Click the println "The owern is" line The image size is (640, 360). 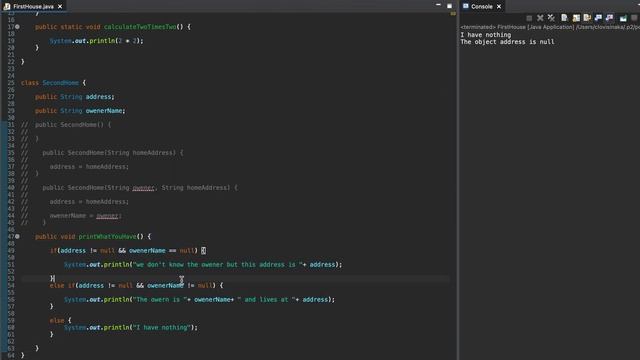(199, 299)
